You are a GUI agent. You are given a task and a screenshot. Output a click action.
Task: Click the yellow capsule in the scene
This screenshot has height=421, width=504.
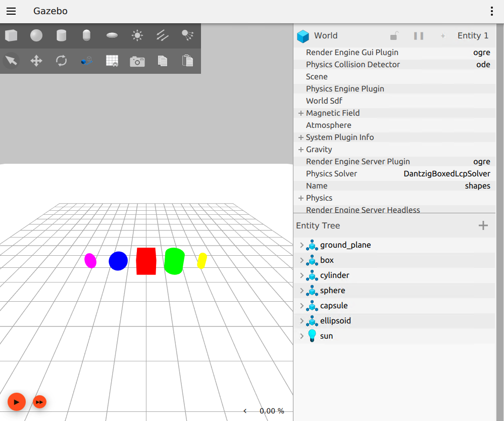(202, 260)
